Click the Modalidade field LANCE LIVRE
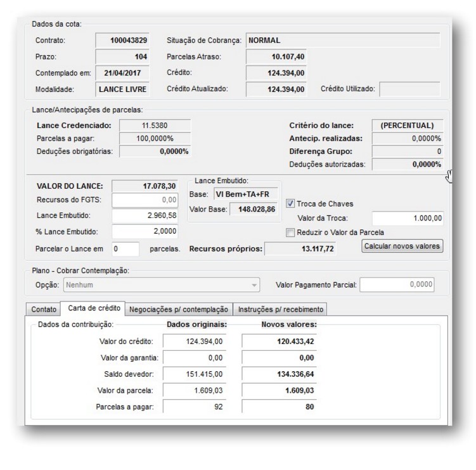 (122, 89)
